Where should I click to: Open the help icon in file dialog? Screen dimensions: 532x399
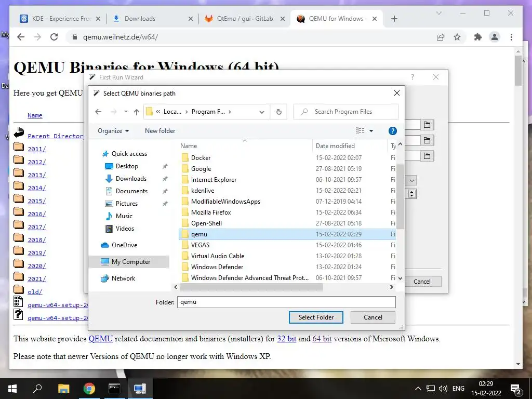point(392,131)
